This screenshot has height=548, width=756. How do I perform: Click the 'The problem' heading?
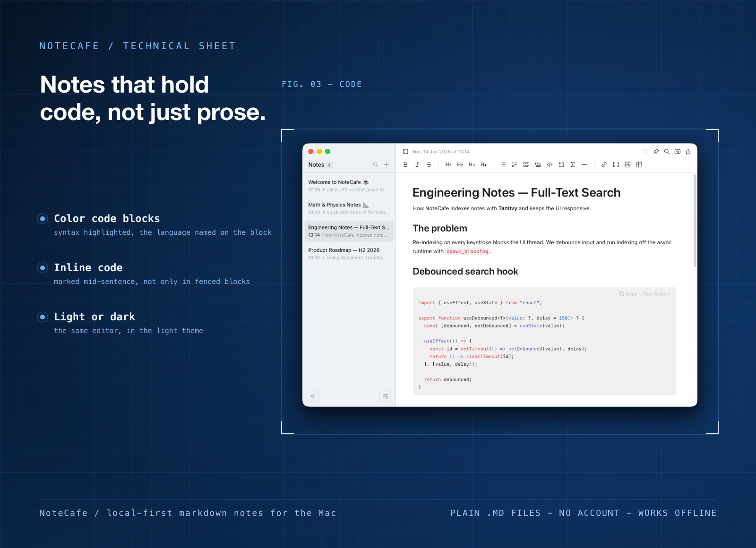pyautogui.click(x=440, y=228)
